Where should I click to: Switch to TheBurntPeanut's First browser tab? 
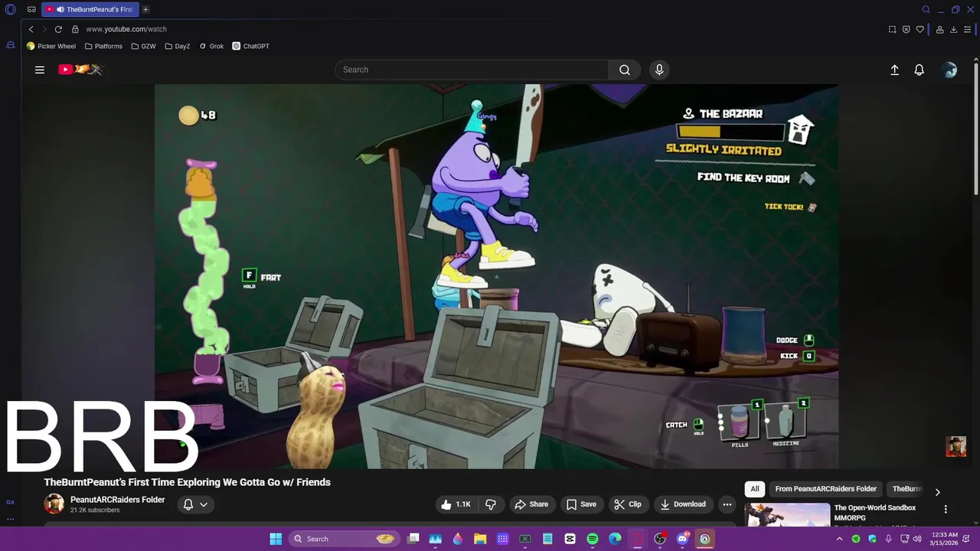click(90, 10)
